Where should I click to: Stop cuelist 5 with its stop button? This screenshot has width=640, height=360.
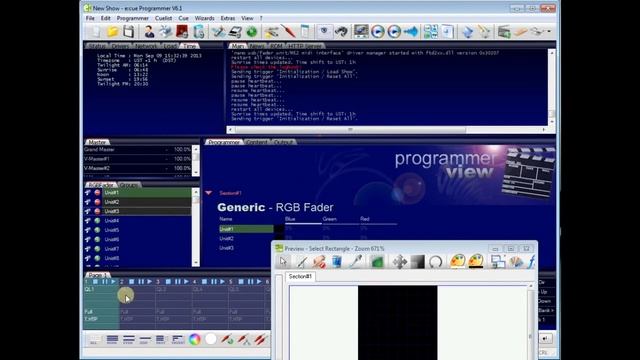coord(241,282)
